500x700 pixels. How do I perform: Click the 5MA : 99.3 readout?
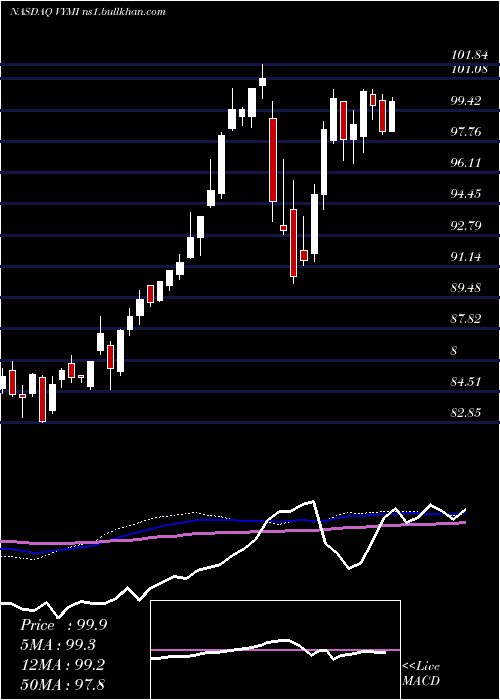click(58, 645)
